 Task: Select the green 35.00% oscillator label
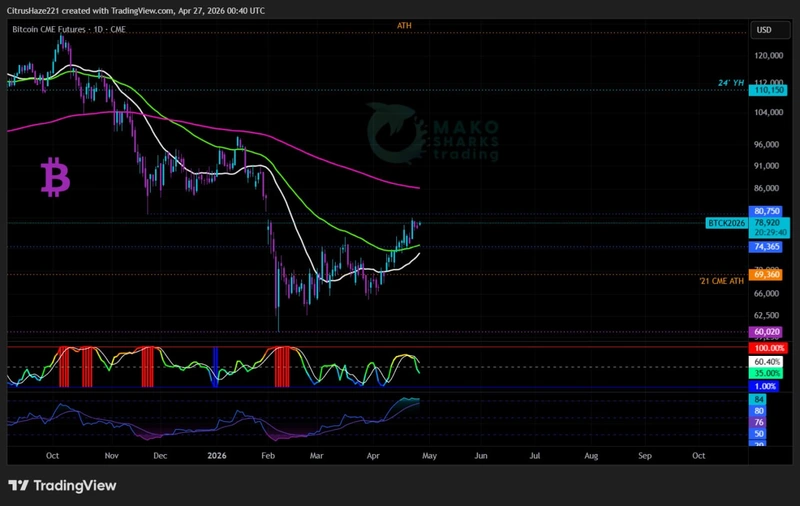tap(769, 372)
